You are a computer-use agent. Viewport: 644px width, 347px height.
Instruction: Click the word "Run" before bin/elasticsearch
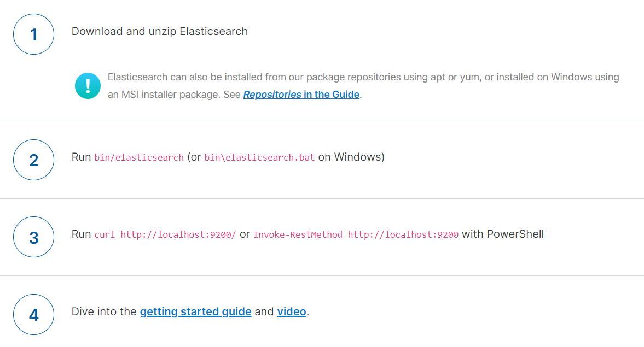click(81, 157)
